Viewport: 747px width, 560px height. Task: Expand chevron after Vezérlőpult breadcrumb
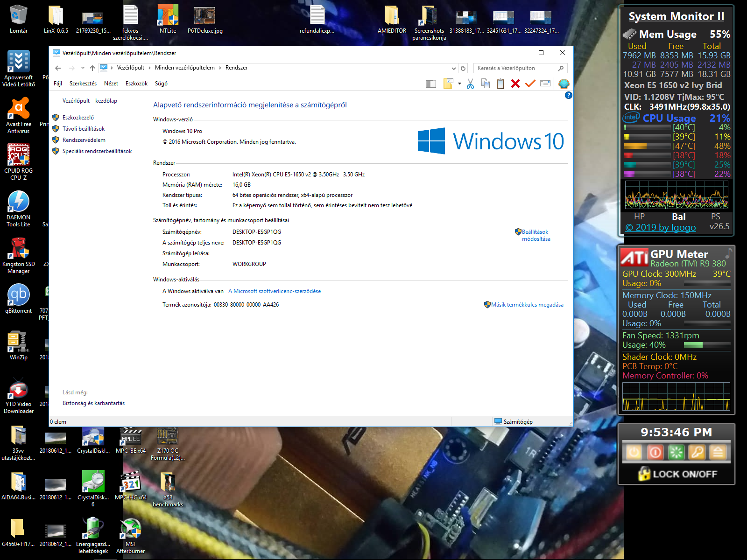[x=150, y=68]
